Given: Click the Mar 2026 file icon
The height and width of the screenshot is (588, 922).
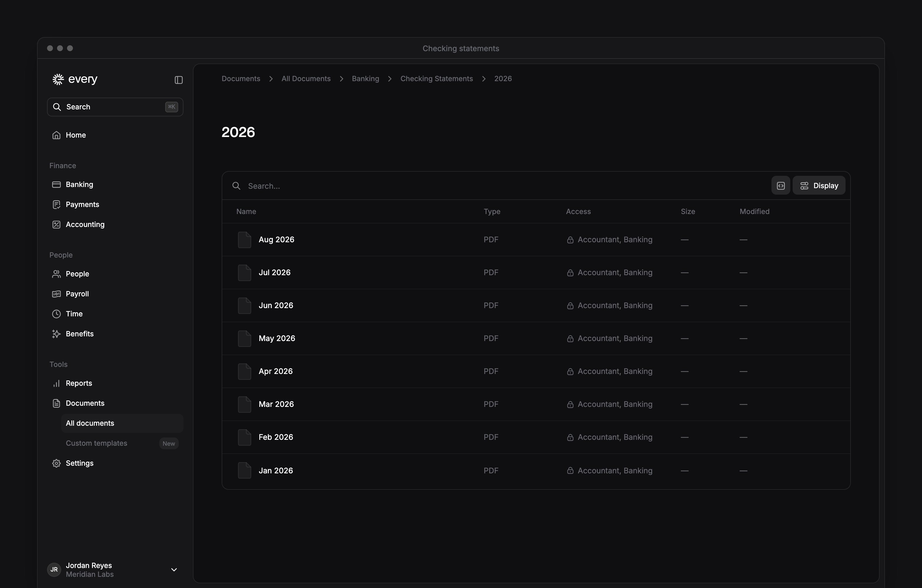Looking at the screenshot, I should click(x=244, y=404).
